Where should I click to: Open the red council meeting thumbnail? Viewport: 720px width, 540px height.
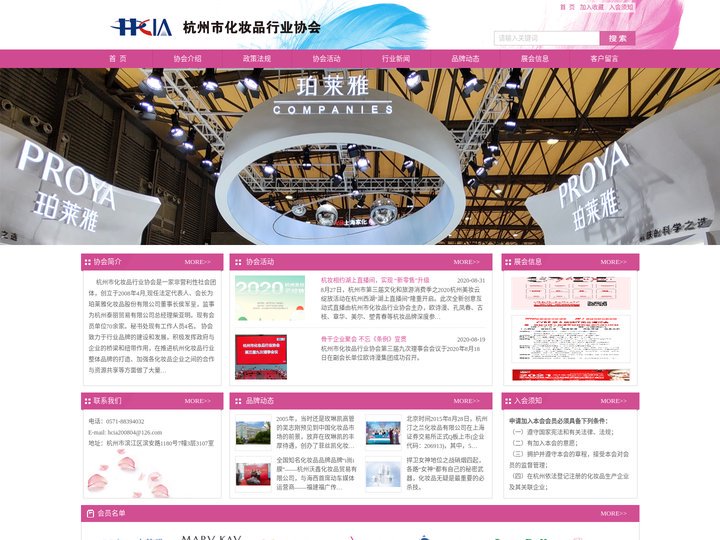click(261, 357)
